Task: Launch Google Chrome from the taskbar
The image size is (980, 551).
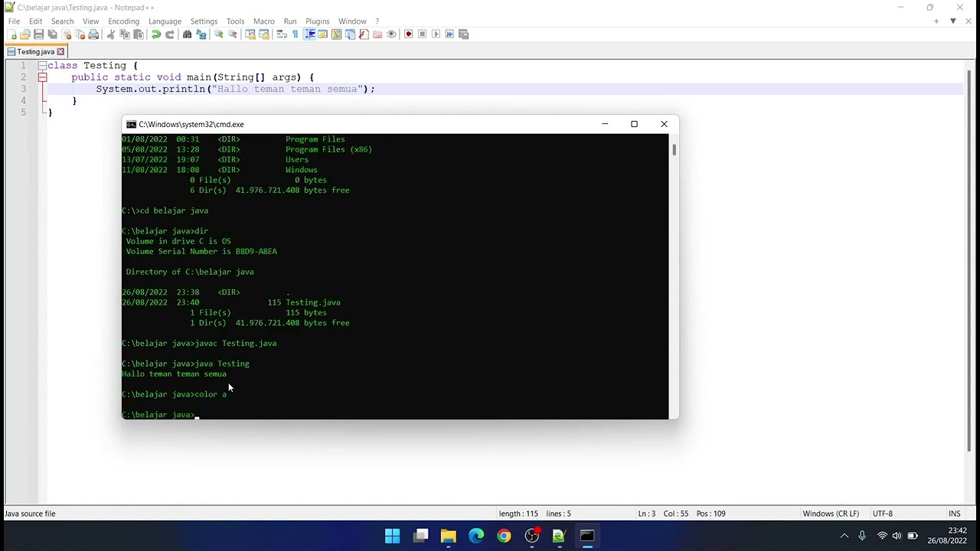Action: click(x=504, y=536)
